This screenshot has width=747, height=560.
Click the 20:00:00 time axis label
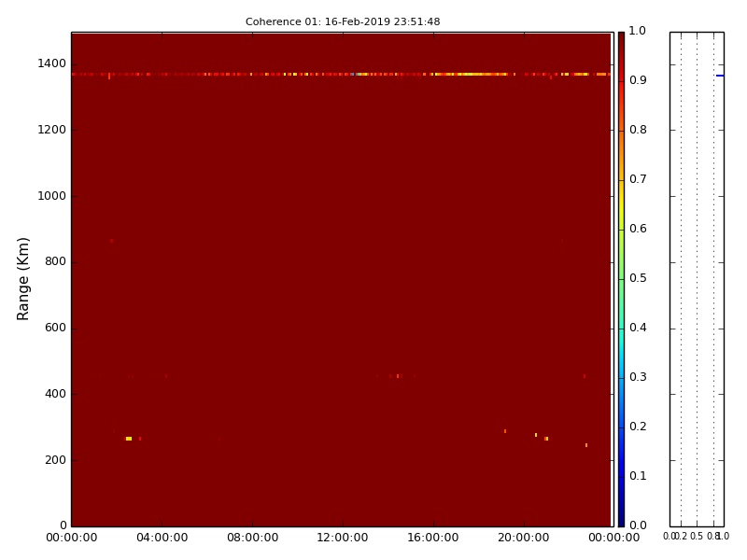[x=524, y=538]
